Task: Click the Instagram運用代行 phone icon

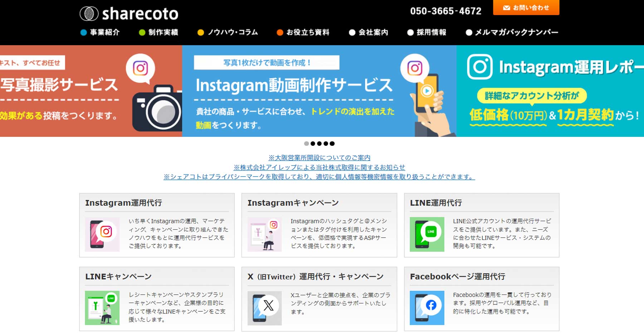Action: click(x=102, y=234)
